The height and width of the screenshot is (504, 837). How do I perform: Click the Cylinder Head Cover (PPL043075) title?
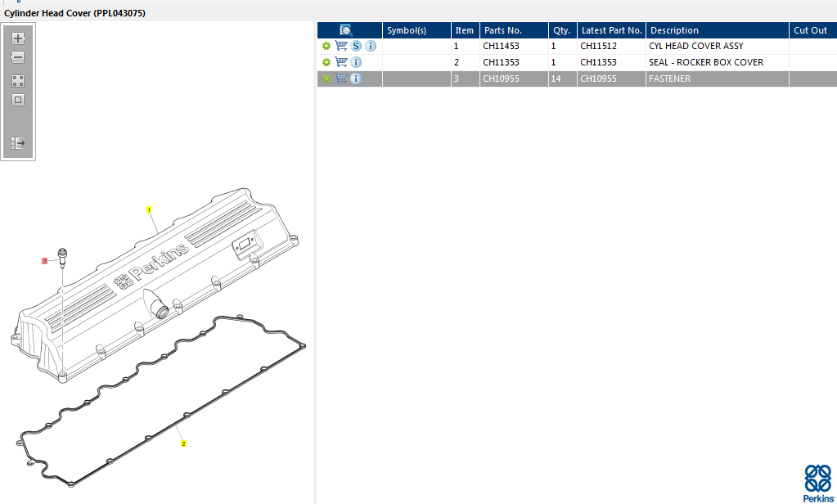click(74, 13)
